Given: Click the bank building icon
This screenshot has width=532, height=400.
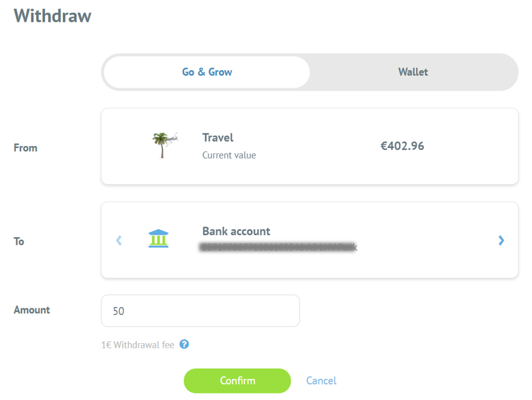Looking at the screenshot, I should pyautogui.click(x=158, y=240).
